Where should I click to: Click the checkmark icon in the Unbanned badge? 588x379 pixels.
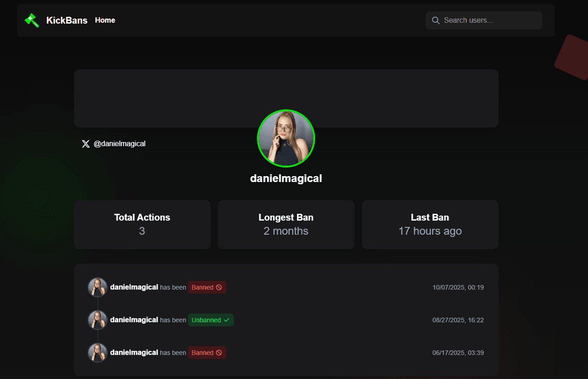[x=227, y=320]
